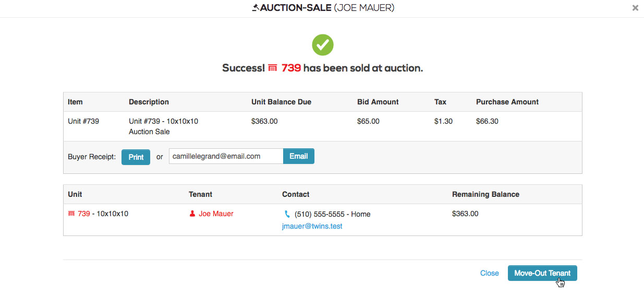The height and width of the screenshot is (295, 644).
Task: Click the red storage unit icon in success message
Action: click(272, 68)
